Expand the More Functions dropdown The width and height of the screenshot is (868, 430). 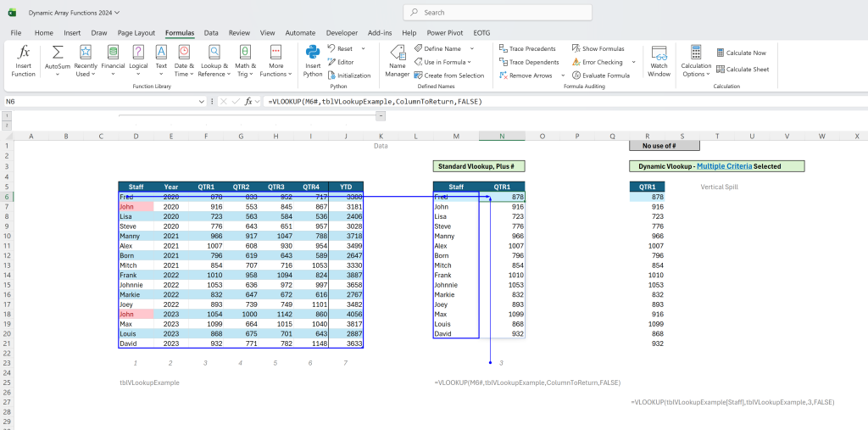pos(275,62)
